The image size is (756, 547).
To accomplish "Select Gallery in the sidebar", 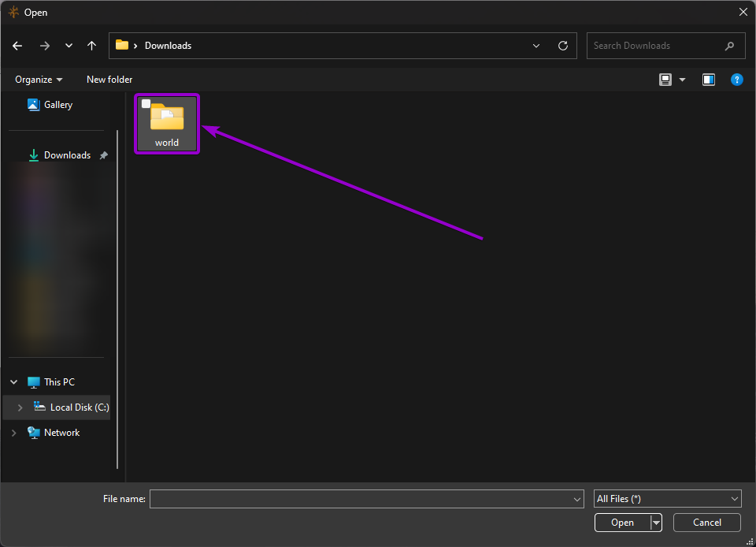I will point(59,104).
